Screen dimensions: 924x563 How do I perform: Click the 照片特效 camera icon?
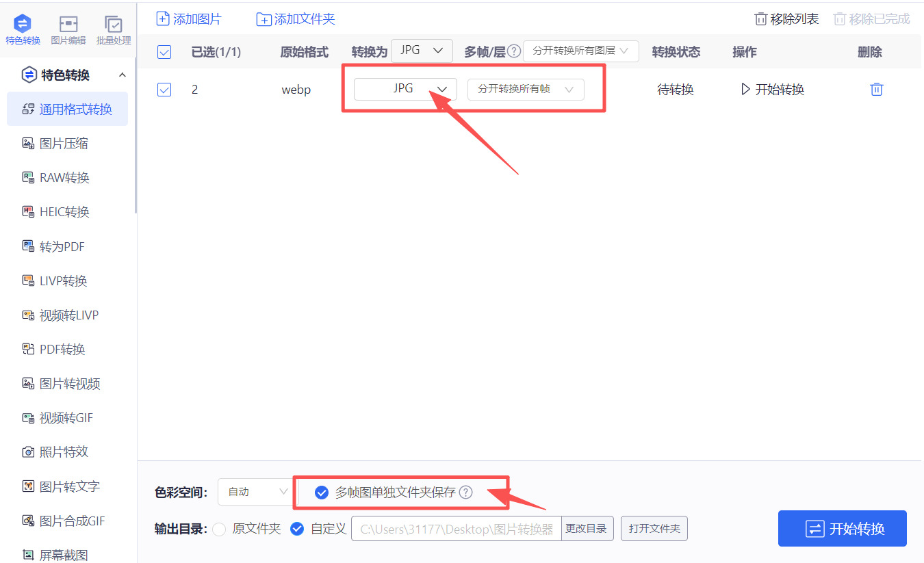(28, 452)
